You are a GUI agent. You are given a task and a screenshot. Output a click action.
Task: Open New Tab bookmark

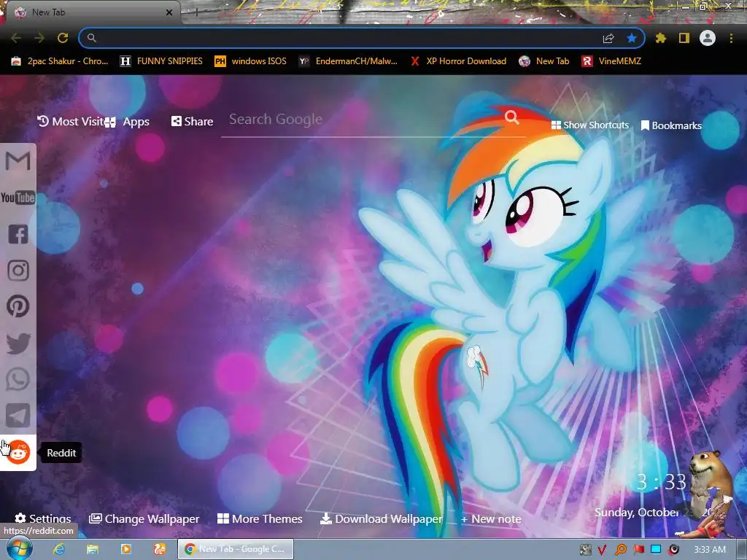click(x=544, y=61)
